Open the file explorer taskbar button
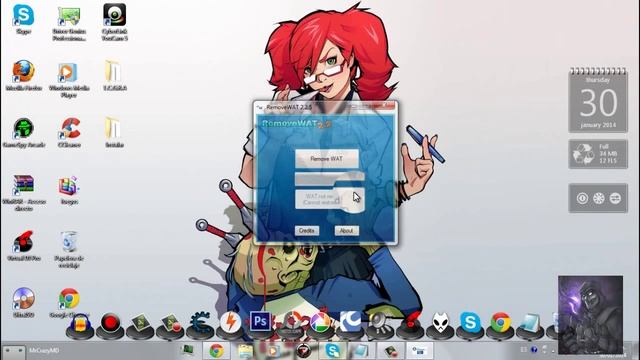The image size is (640, 360). point(245,351)
